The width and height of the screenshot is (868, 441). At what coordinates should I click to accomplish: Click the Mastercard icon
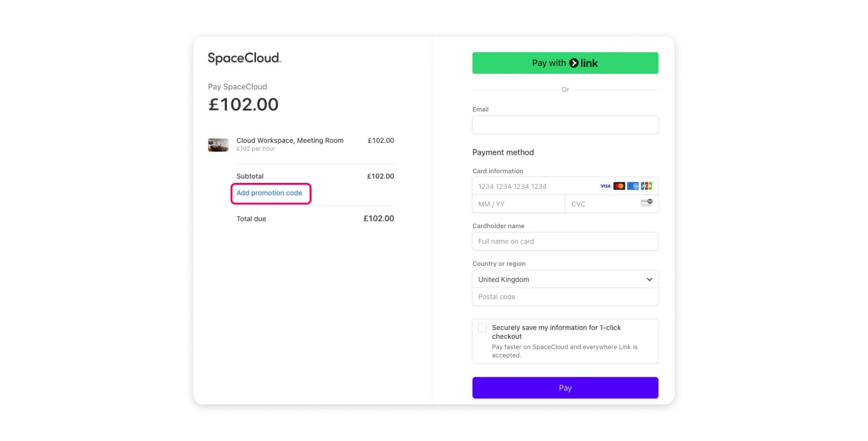coord(619,186)
